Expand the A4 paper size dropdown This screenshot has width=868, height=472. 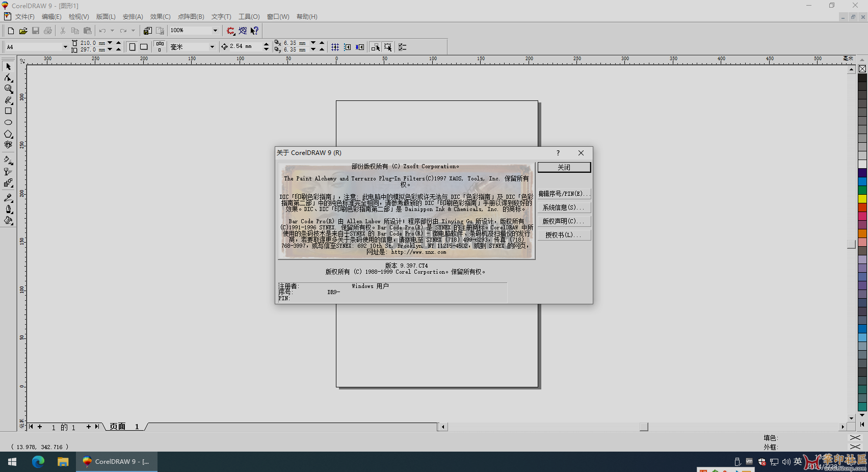click(x=65, y=47)
